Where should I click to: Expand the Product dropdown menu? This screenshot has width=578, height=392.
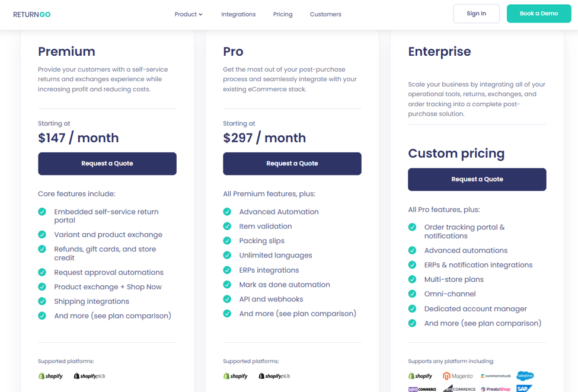click(x=188, y=14)
